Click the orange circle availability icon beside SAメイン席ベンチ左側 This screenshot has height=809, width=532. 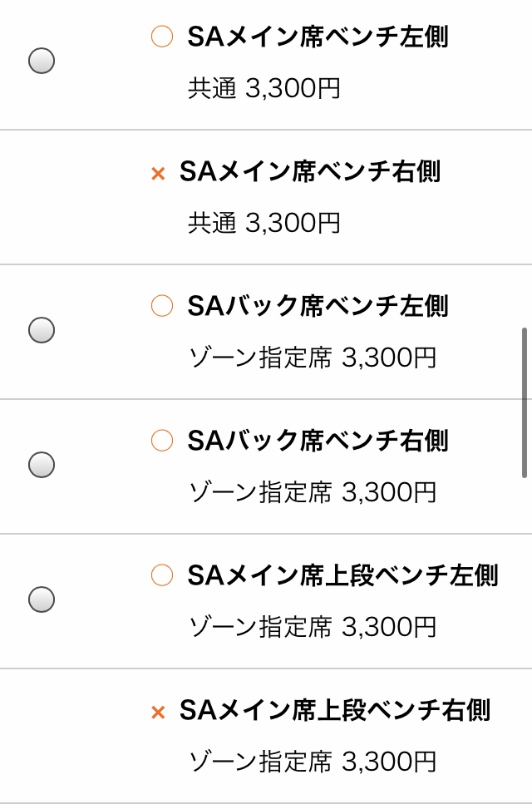(x=161, y=36)
